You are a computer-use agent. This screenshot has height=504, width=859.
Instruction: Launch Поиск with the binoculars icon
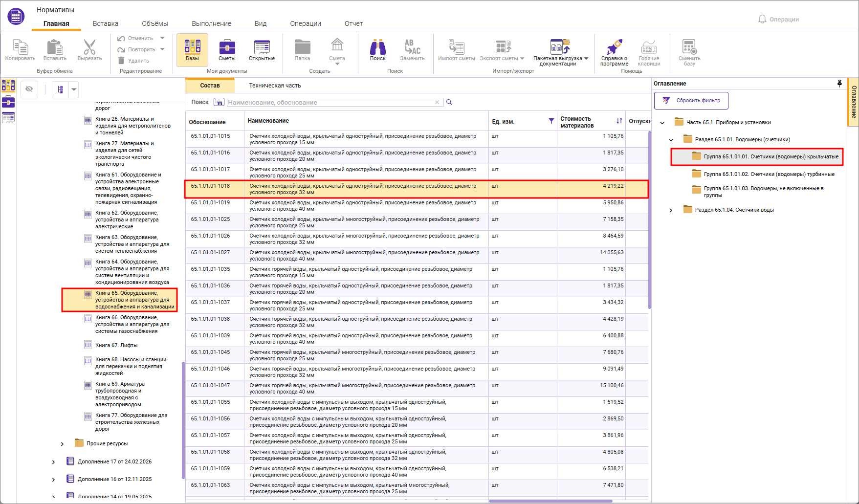point(377,47)
